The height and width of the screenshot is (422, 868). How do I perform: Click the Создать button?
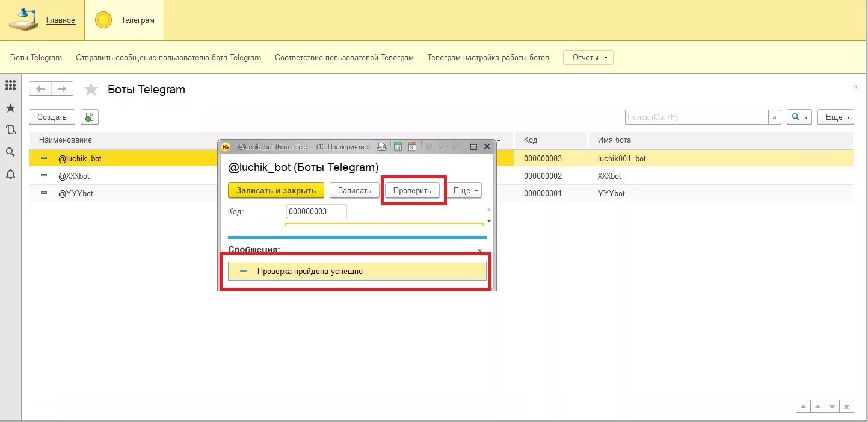point(52,117)
